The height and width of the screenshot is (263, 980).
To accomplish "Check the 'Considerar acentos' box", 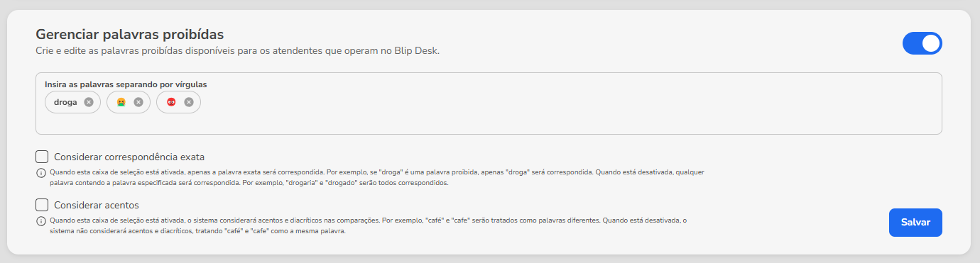I will (x=42, y=205).
